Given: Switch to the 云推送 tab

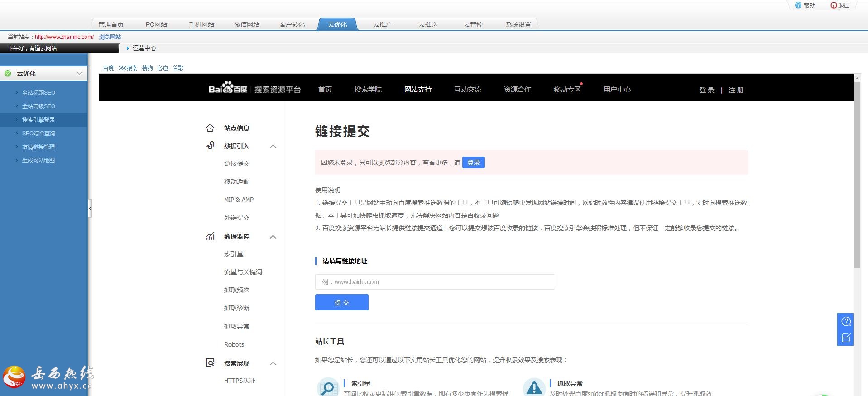Looking at the screenshot, I should (x=428, y=24).
